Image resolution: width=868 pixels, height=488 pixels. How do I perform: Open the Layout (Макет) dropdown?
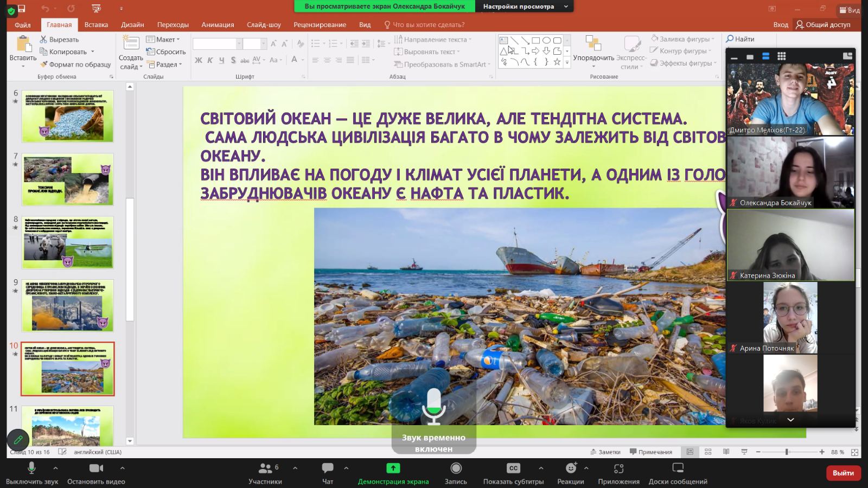pos(163,40)
